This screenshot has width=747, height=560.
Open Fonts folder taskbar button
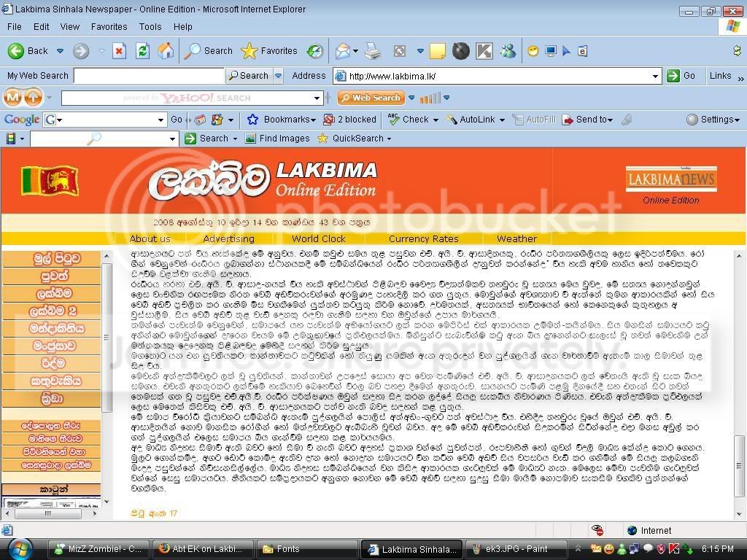[x=307, y=549]
